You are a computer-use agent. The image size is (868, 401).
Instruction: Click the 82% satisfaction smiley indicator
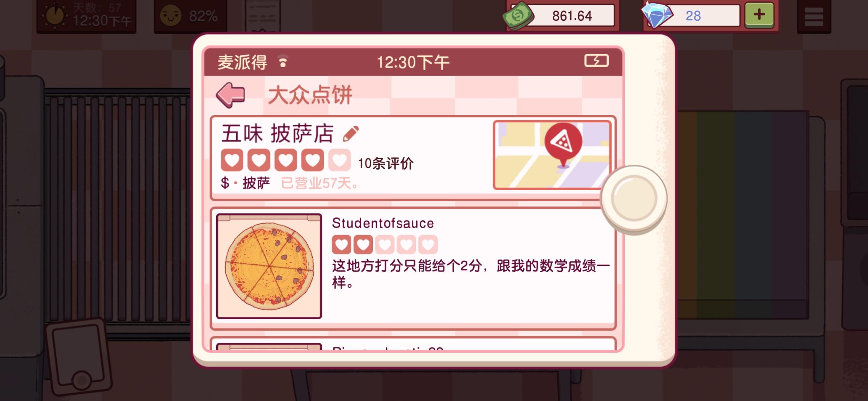click(x=190, y=16)
